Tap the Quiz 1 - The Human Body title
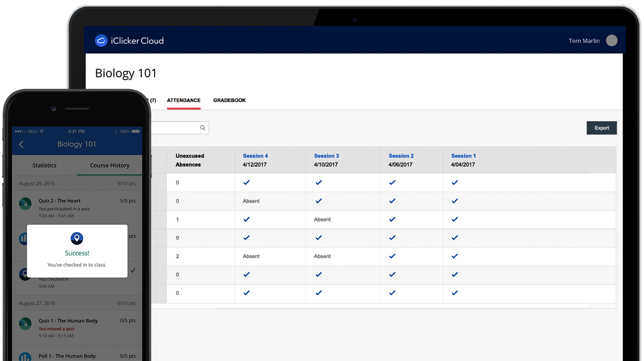 point(68,321)
